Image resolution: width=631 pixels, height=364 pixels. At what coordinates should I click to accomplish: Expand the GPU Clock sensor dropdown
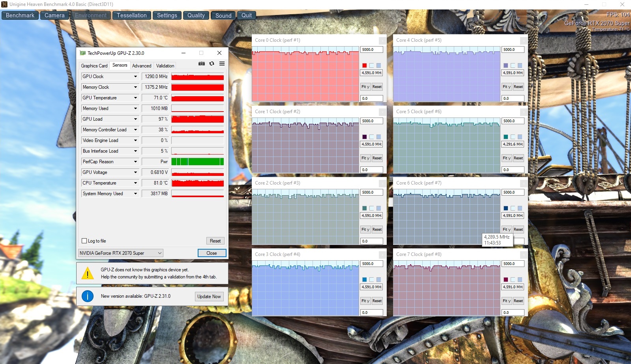coord(135,77)
